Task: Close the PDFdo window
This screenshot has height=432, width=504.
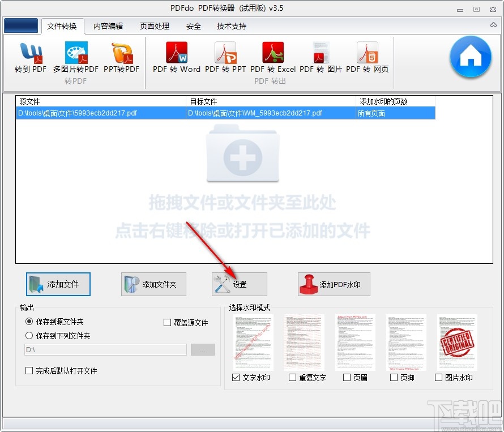Action: [493, 9]
